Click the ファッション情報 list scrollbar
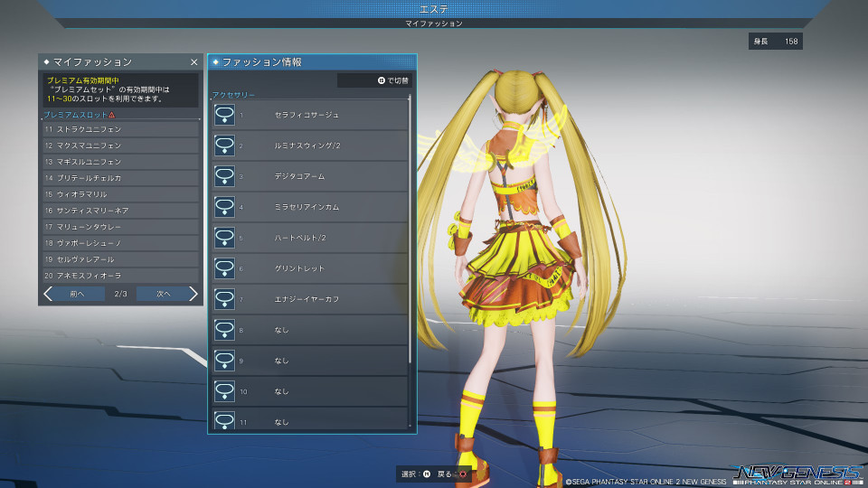This screenshot has width=868, height=488. [x=410, y=230]
